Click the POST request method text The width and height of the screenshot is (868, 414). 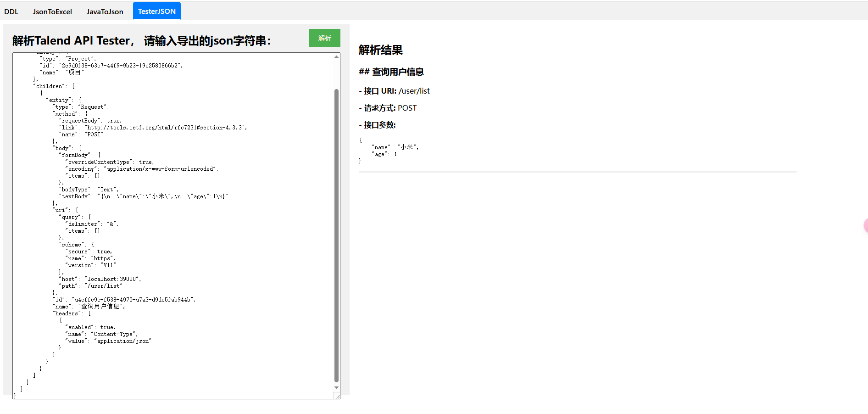tap(407, 108)
